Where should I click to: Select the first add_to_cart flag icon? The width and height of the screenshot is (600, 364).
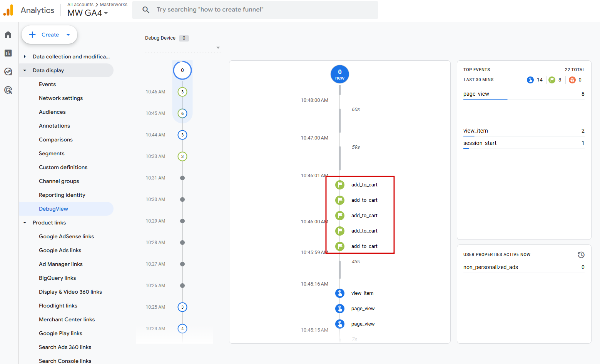point(340,185)
